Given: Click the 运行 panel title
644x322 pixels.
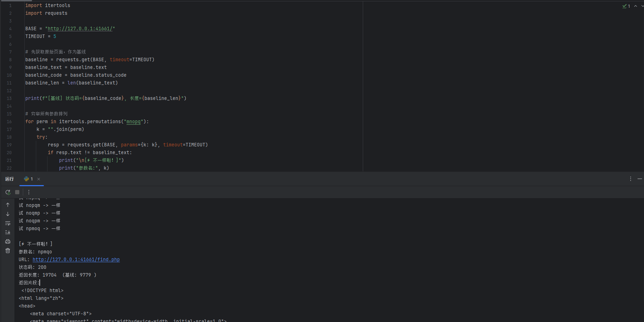Looking at the screenshot, I should (x=9, y=179).
